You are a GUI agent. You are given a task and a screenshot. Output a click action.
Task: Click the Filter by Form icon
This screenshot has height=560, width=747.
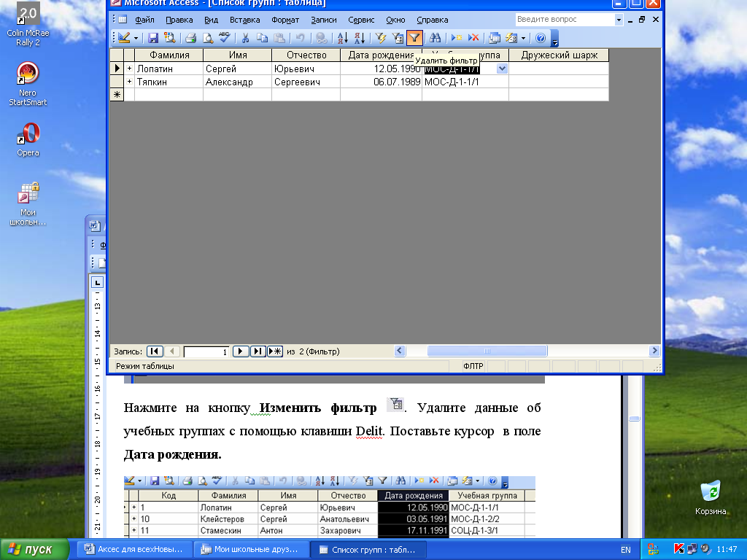click(398, 38)
